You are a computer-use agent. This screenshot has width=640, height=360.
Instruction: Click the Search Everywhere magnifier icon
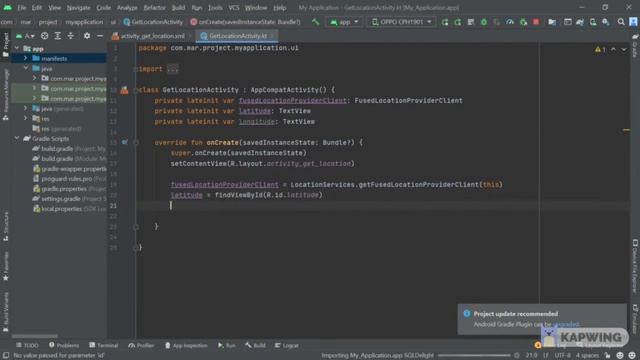(621, 22)
